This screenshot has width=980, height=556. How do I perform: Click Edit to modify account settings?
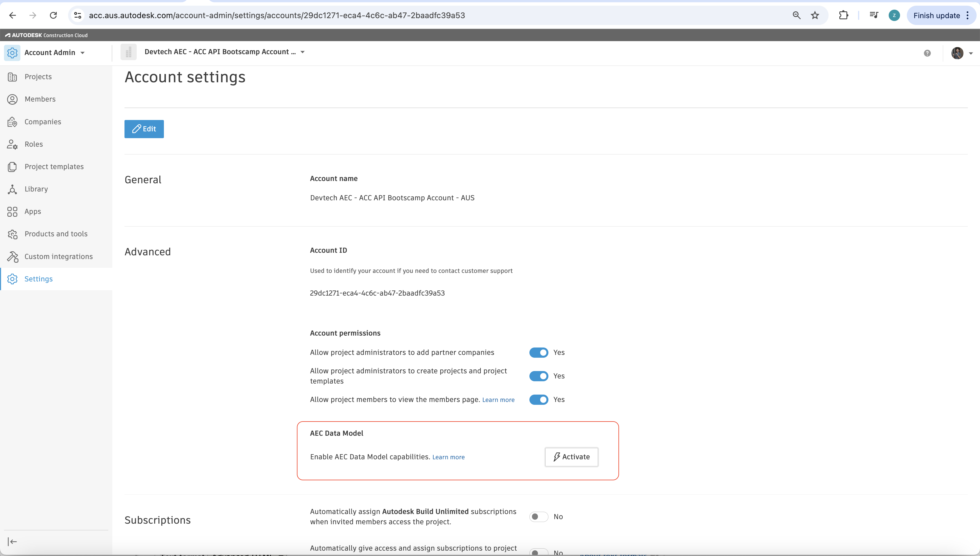[144, 129]
